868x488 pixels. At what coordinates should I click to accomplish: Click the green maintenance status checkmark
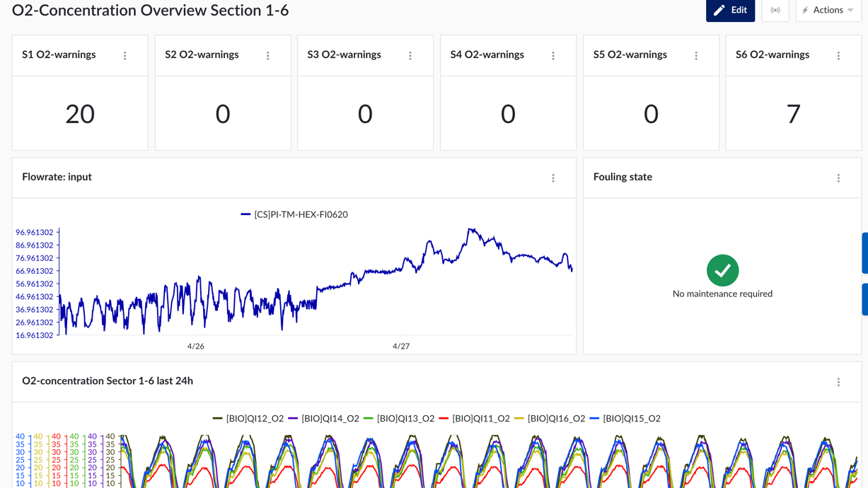(722, 271)
